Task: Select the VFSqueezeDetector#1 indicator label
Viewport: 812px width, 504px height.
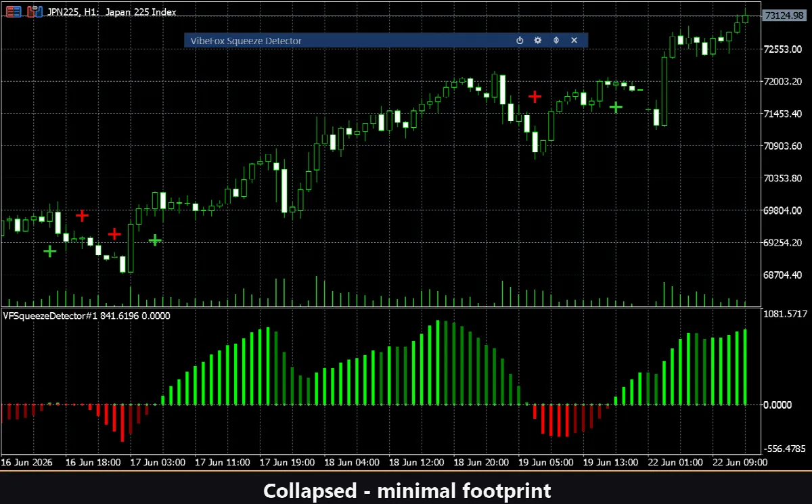Action: [x=87, y=315]
